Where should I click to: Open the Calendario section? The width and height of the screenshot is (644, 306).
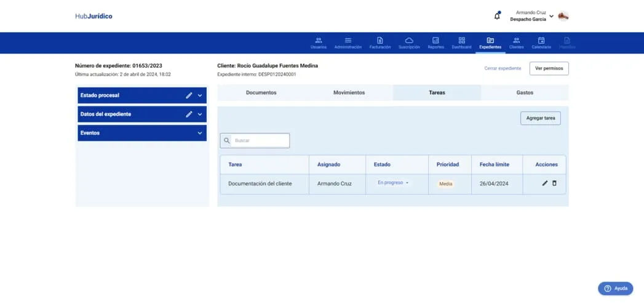[541, 43]
